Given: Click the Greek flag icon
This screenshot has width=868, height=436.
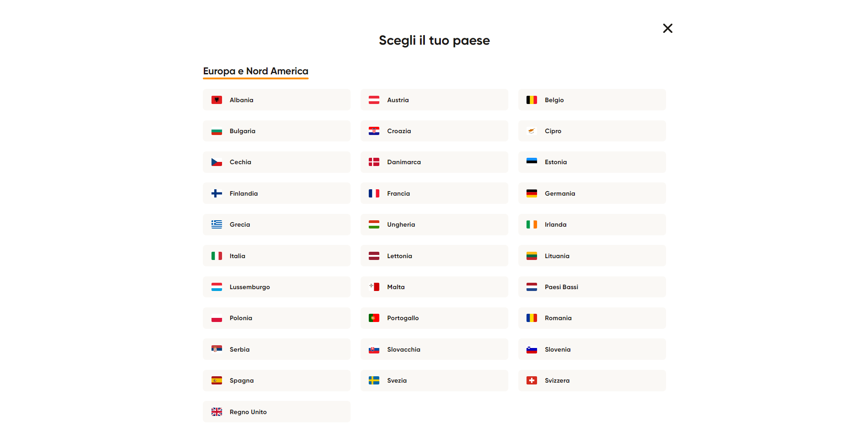Looking at the screenshot, I should coord(217,224).
